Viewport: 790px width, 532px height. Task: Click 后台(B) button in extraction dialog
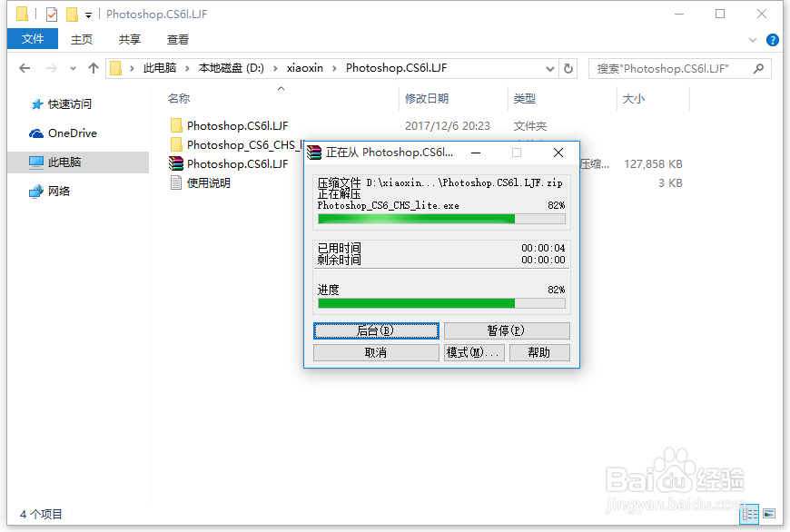click(x=376, y=330)
